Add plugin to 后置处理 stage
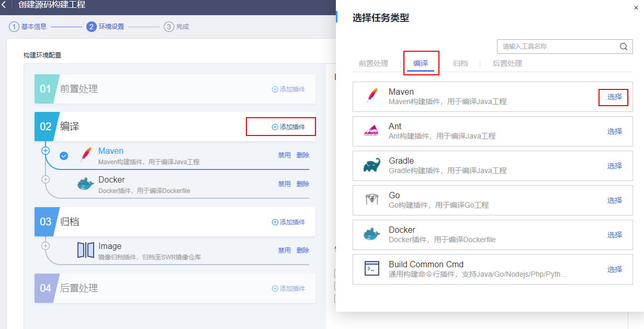Screen dimensions: 644x329 (x=288, y=289)
